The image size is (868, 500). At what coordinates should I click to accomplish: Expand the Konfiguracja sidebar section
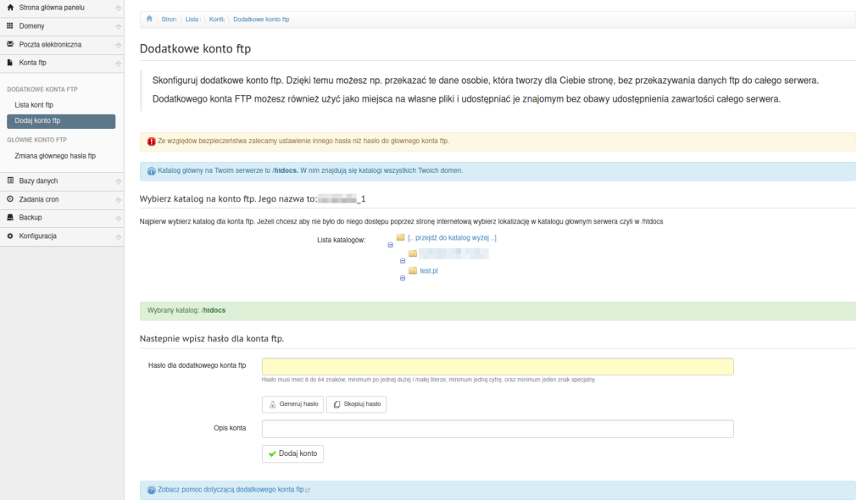(x=117, y=236)
